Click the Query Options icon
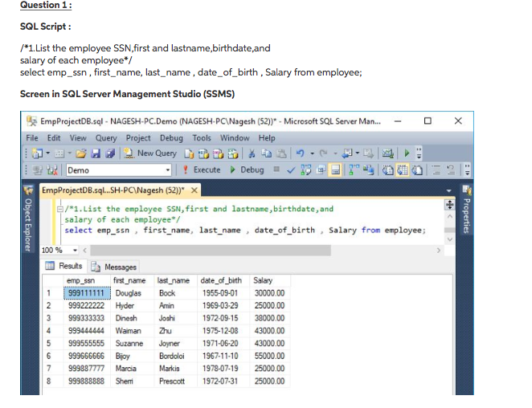 [x=321, y=170]
